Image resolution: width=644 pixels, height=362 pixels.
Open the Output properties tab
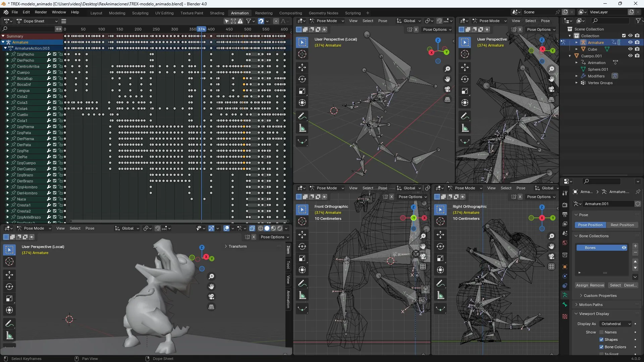[x=565, y=214]
